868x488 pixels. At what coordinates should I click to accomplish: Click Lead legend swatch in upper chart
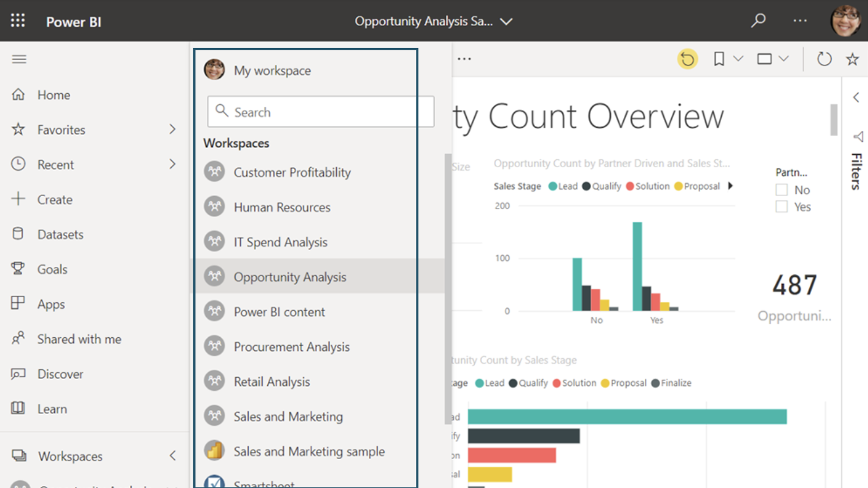(x=553, y=186)
